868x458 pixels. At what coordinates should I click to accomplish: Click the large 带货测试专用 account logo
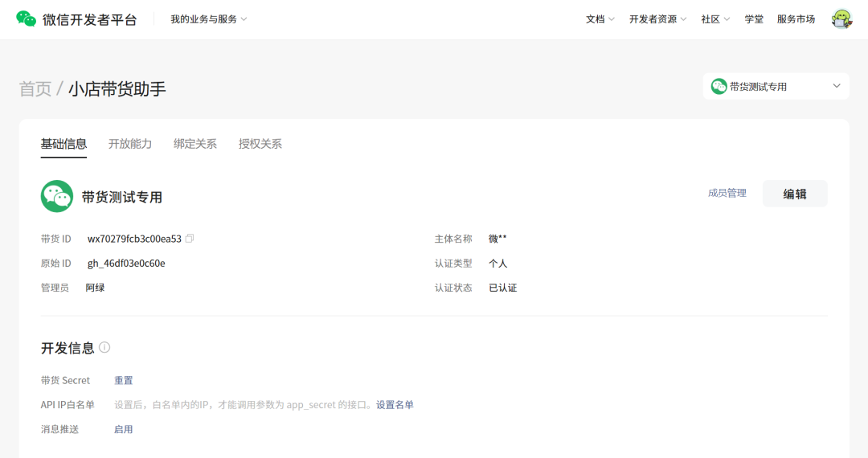click(56, 196)
